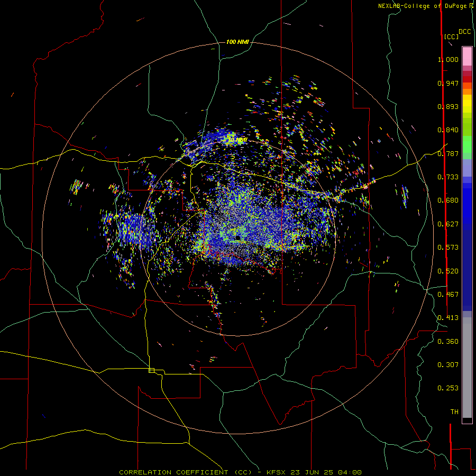Click the 0.253 legend value
Viewport: 476px width, 476px height.
point(448,388)
